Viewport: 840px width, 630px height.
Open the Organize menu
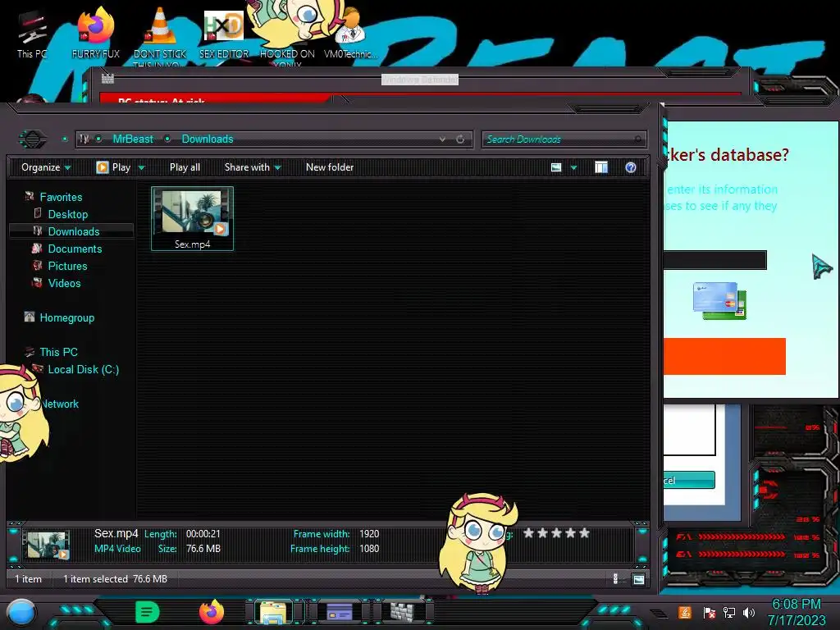(46, 167)
